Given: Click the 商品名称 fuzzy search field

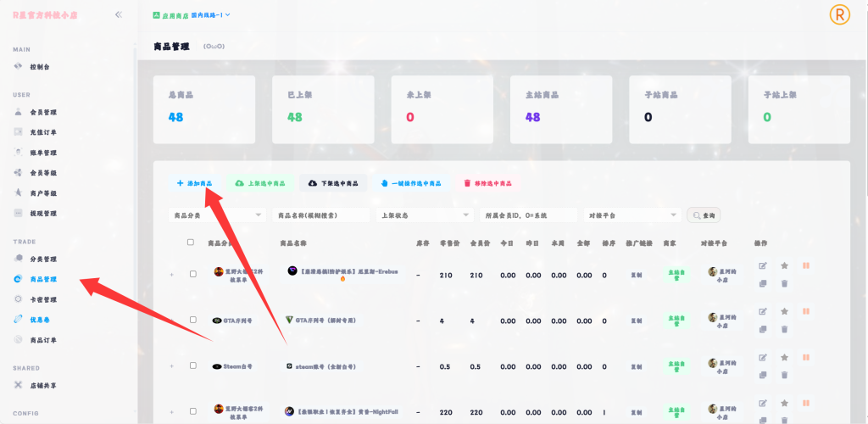Looking at the screenshot, I should (321, 215).
